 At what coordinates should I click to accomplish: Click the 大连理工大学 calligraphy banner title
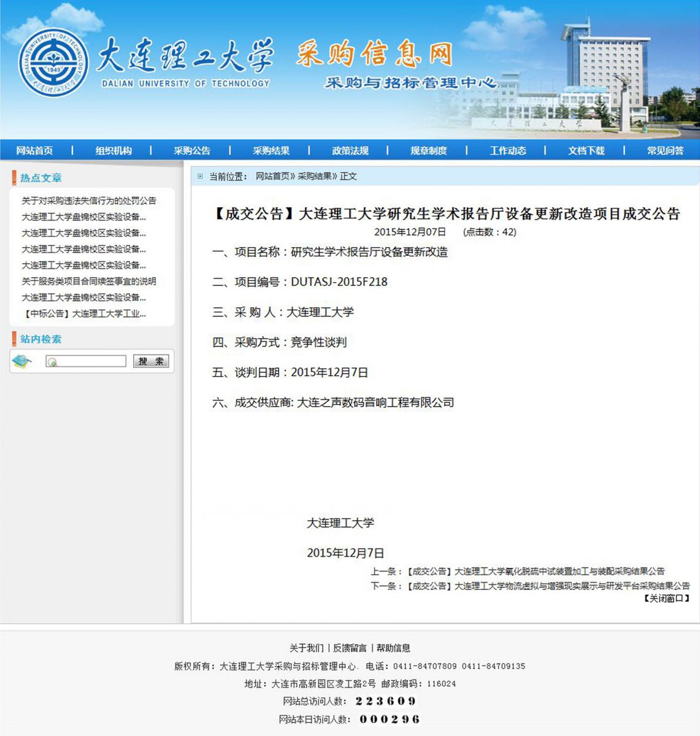point(185,56)
